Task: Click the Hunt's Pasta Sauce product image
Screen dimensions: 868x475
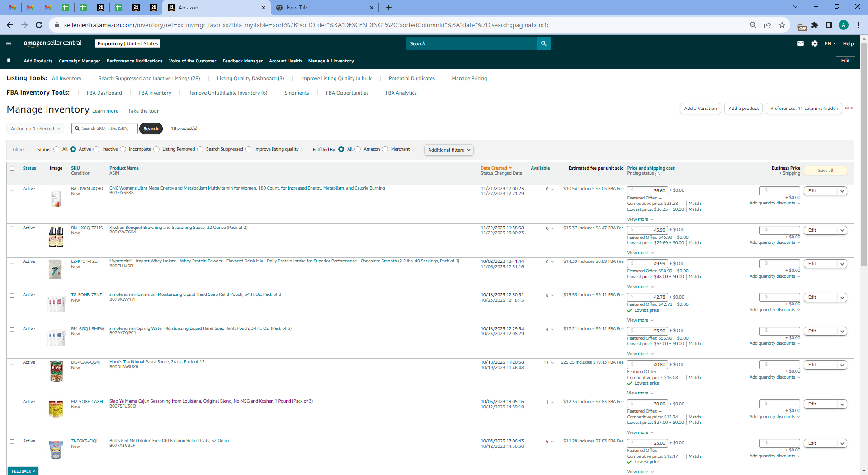Action: click(56, 371)
